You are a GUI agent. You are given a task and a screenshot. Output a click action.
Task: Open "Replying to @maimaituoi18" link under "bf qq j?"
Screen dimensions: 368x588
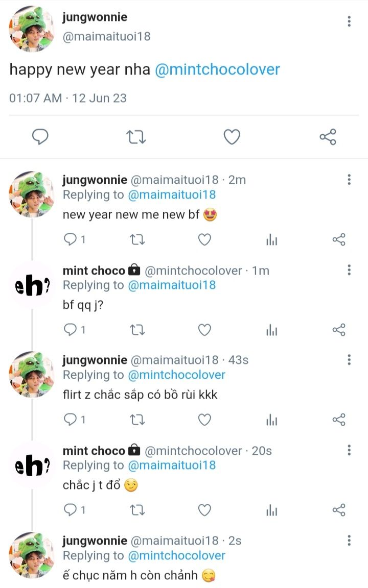coord(171,285)
